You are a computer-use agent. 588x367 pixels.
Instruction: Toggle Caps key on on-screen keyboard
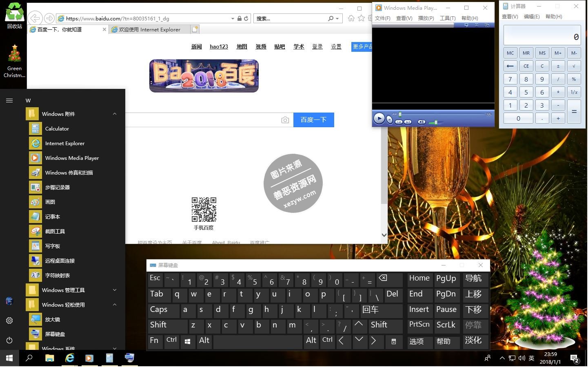163,310
